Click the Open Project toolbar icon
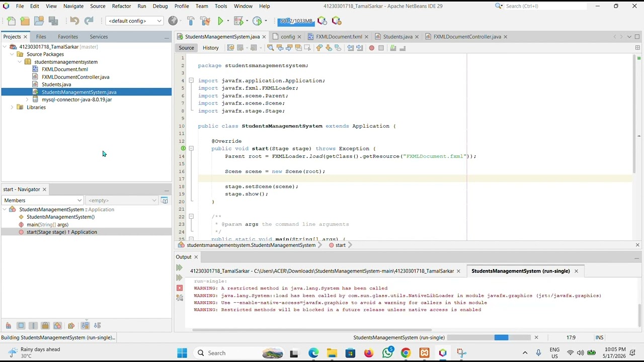 [39, 21]
